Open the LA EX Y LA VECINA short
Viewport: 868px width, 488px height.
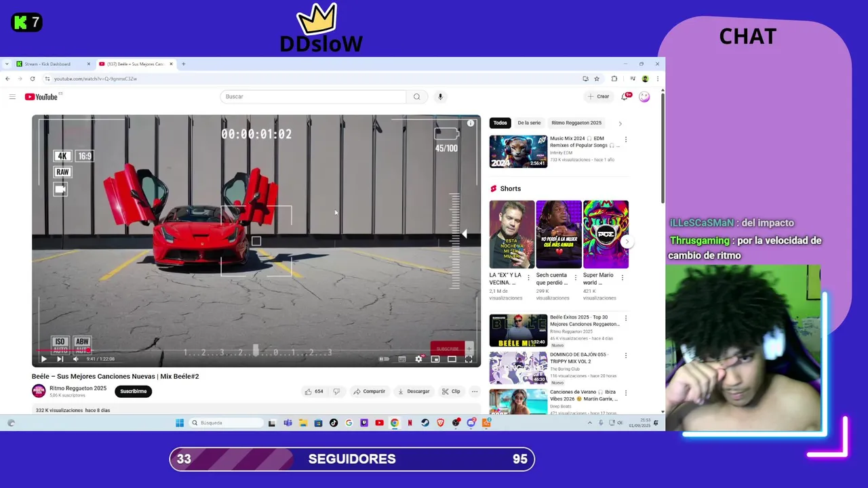click(512, 235)
